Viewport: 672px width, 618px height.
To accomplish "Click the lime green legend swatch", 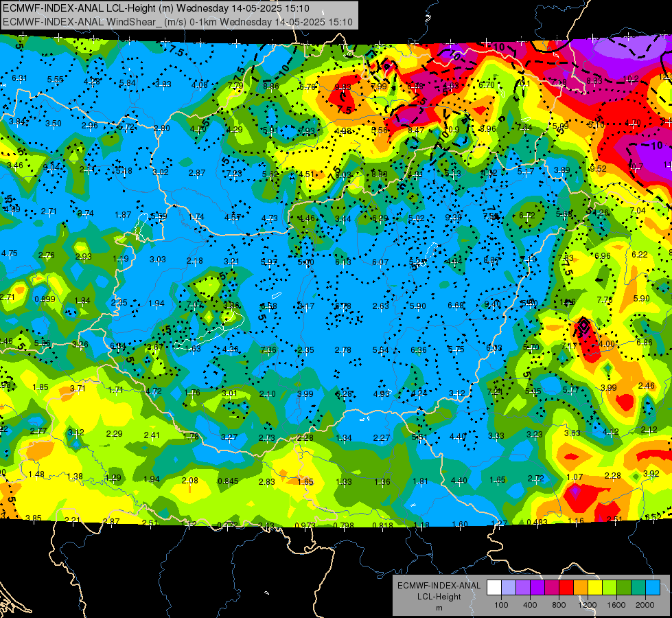I will (610, 588).
